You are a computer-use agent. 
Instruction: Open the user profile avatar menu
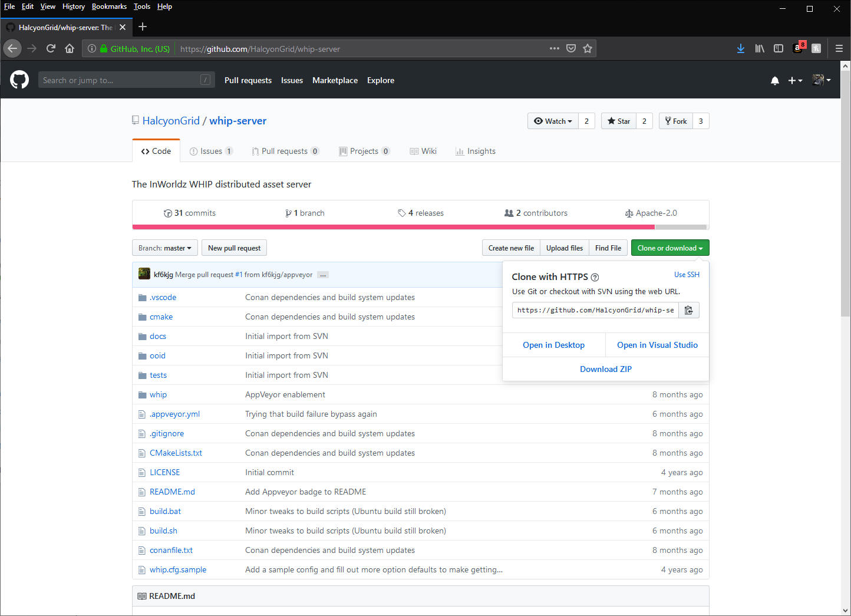(x=821, y=80)
